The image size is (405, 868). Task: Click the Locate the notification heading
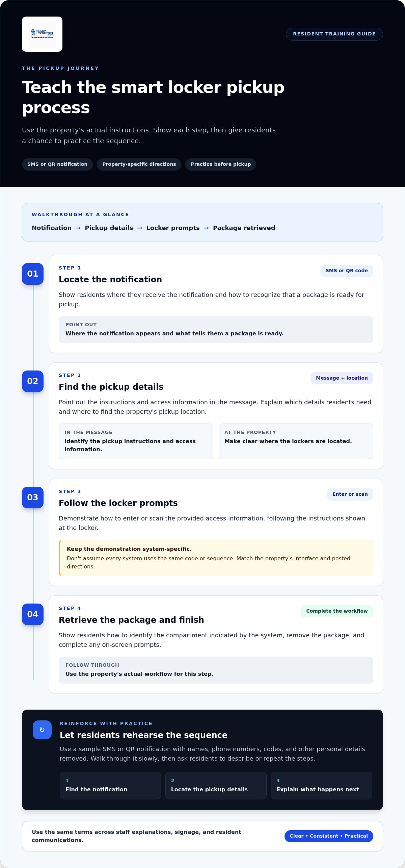tap(110, 280)
